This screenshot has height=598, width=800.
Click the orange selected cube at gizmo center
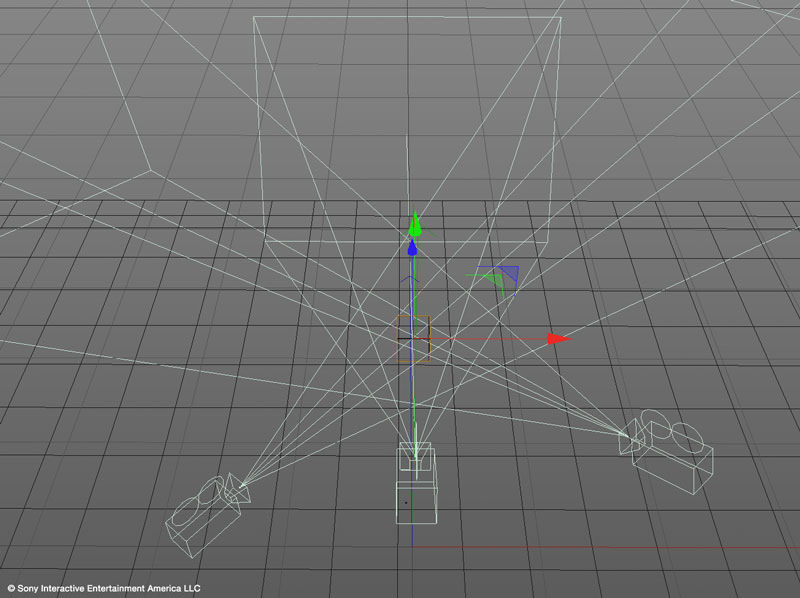tap(413, 339)
